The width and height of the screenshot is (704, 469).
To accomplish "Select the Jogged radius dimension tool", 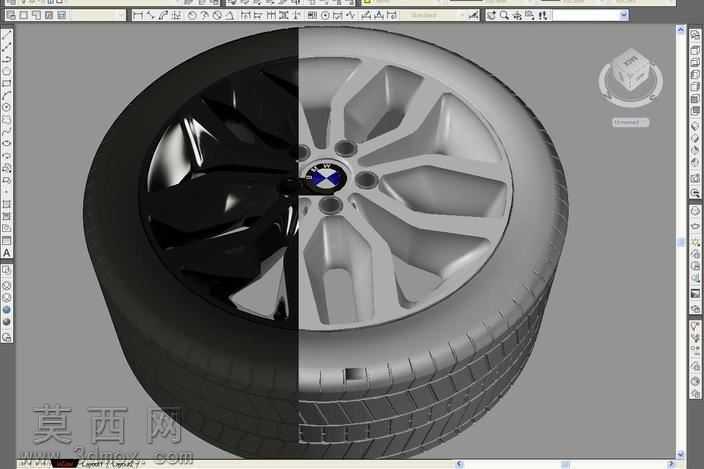I will pyautogui.click(x=204, y=15).
